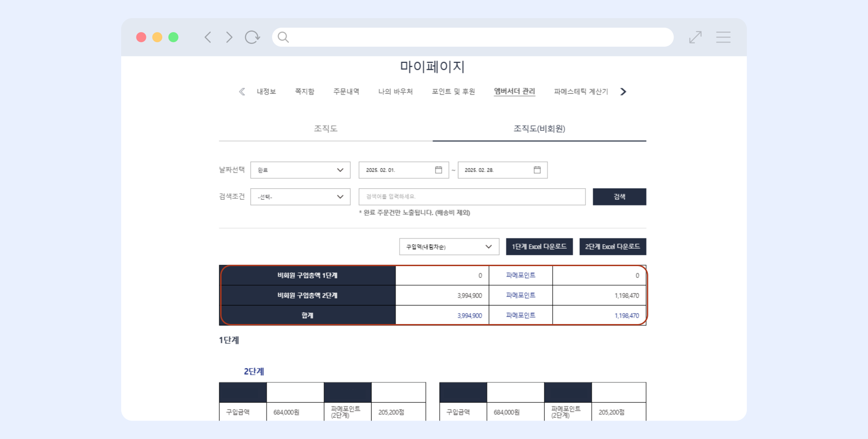Click the browser address bar
The image size is (868, 439).
pos(473,37)
